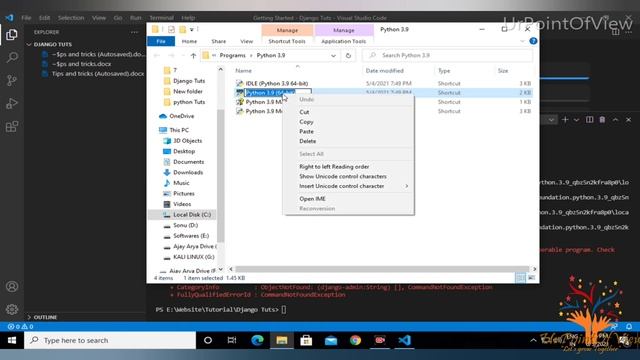Open the Home ribbon tab
The image size is (640, 360).
click(x=189, y=41)
